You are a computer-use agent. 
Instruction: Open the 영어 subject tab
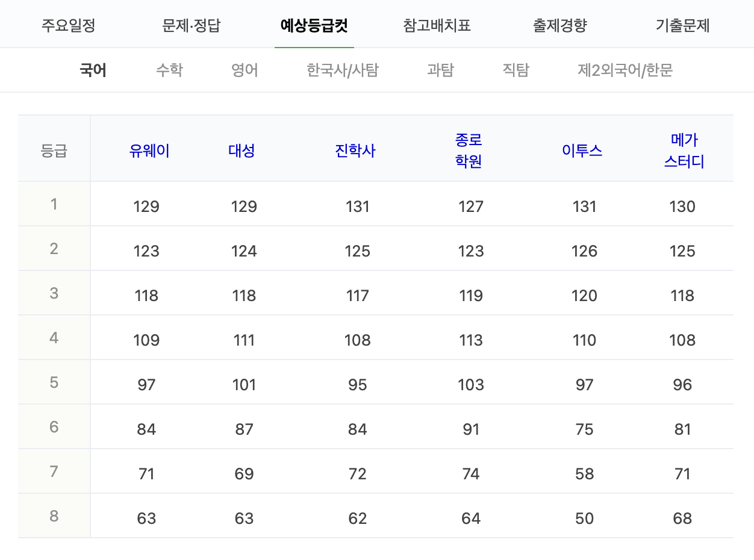click(245, 70)
